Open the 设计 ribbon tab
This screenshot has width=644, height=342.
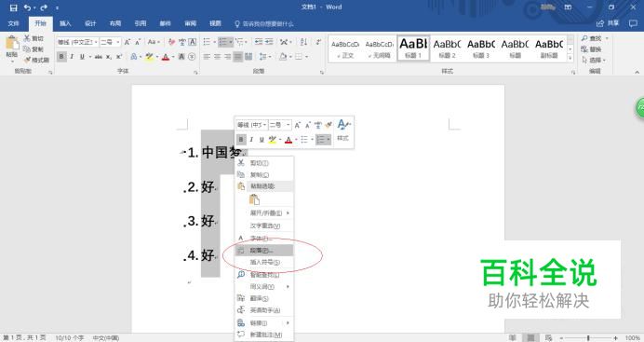(90, 23)
